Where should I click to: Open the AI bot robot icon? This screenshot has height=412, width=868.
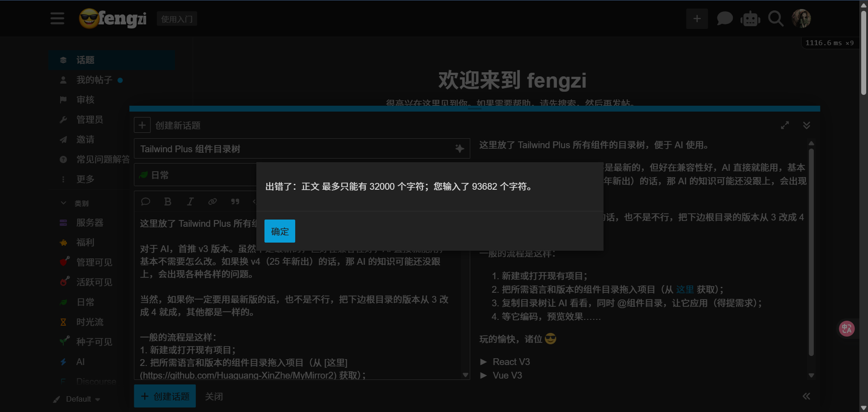coord(750,19)
